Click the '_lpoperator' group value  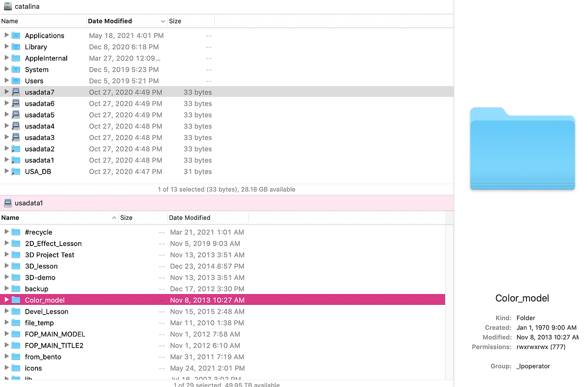[533, 366]
